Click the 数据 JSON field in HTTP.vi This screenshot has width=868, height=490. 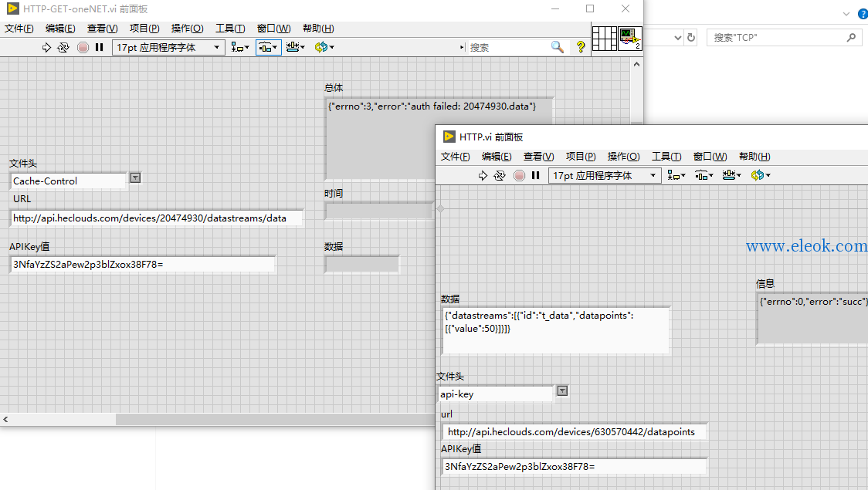(556, 330)
